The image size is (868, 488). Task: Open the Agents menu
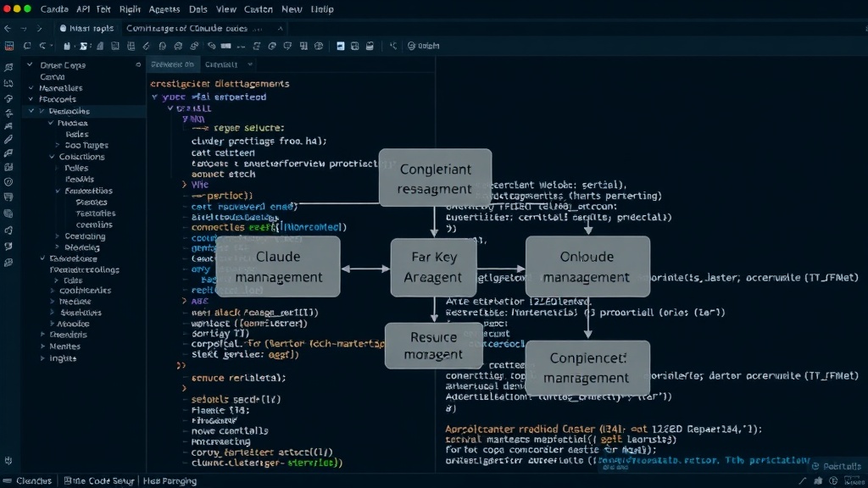click(x=164, y=9)
